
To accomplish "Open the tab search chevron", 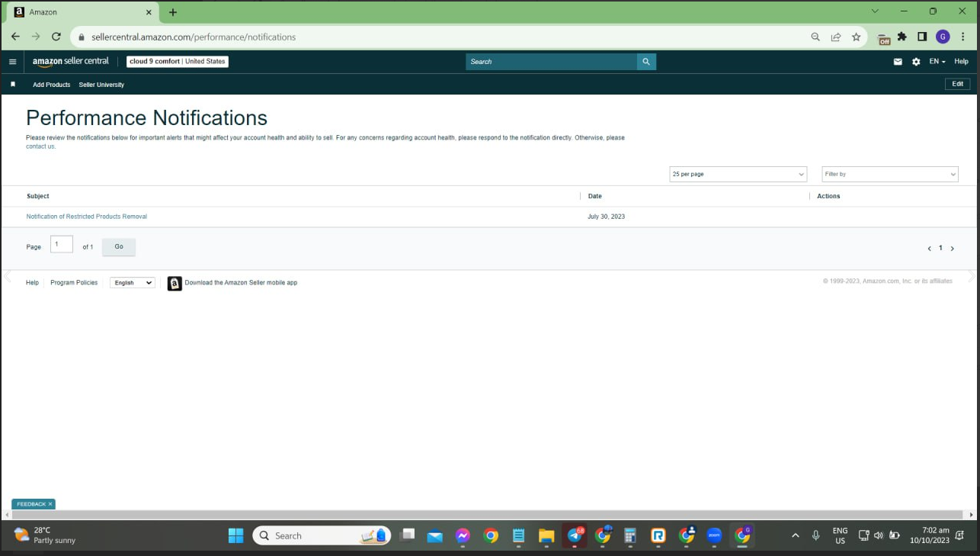I will tap(875, 11).
